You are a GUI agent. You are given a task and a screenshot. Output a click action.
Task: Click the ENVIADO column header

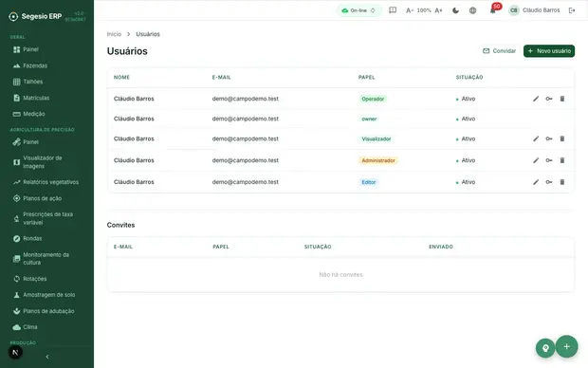click(441, 247)
